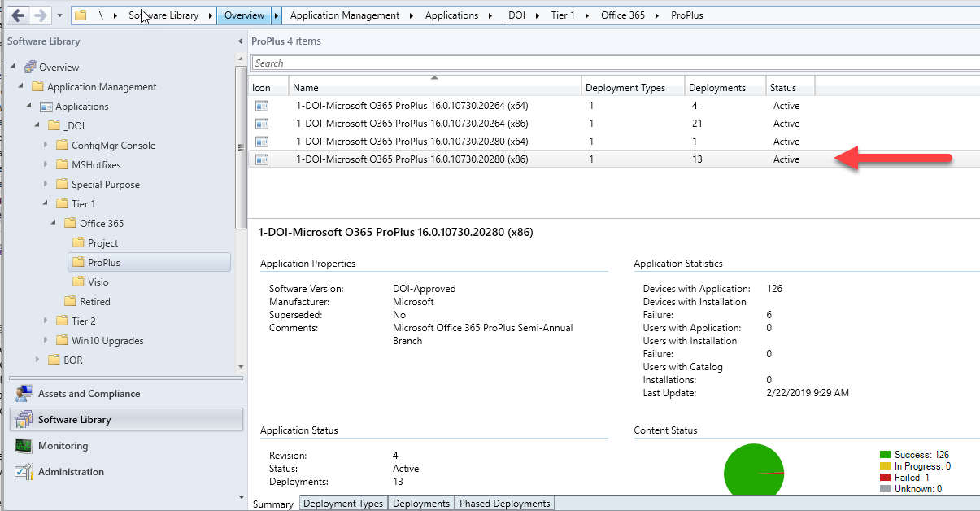
Task: Open the Administration workspace icon
Action: 24,472
